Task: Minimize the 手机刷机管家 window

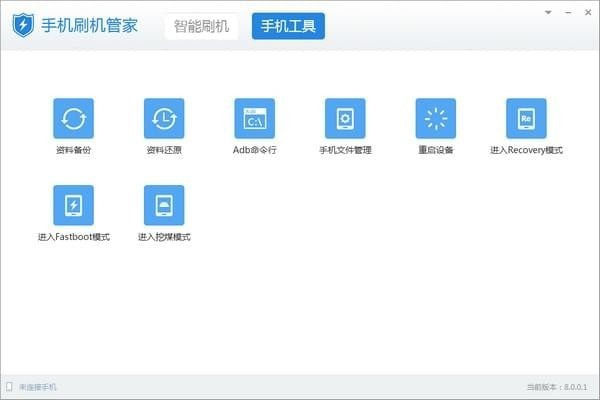Action: (x=568, y=12)
